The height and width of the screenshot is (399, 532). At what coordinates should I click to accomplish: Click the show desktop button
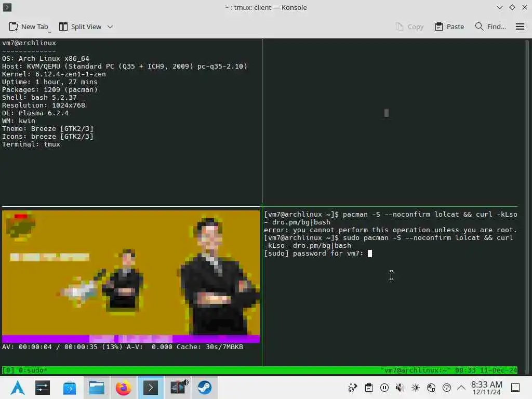pyautogui.click(x=515, y=388)
